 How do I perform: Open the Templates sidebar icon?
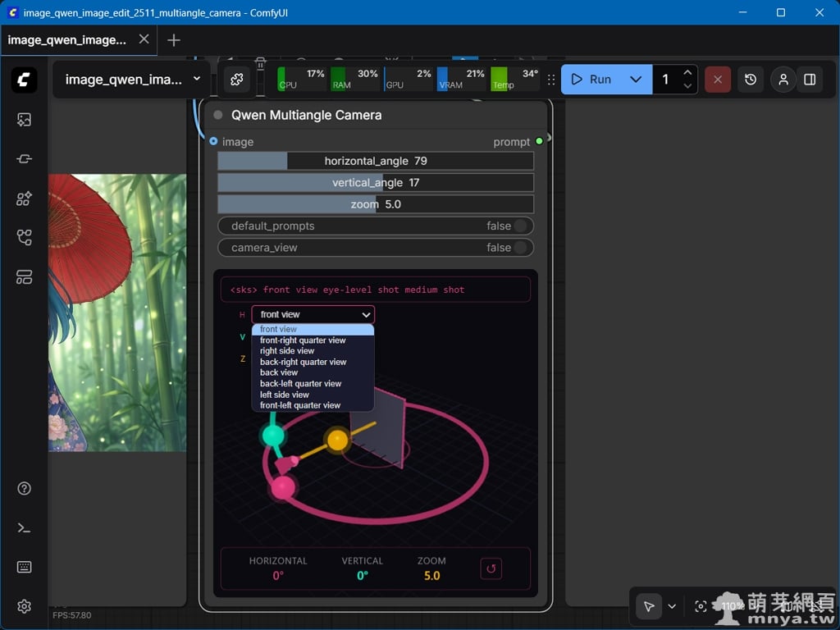pyautogui.click(x=24, y=277)
